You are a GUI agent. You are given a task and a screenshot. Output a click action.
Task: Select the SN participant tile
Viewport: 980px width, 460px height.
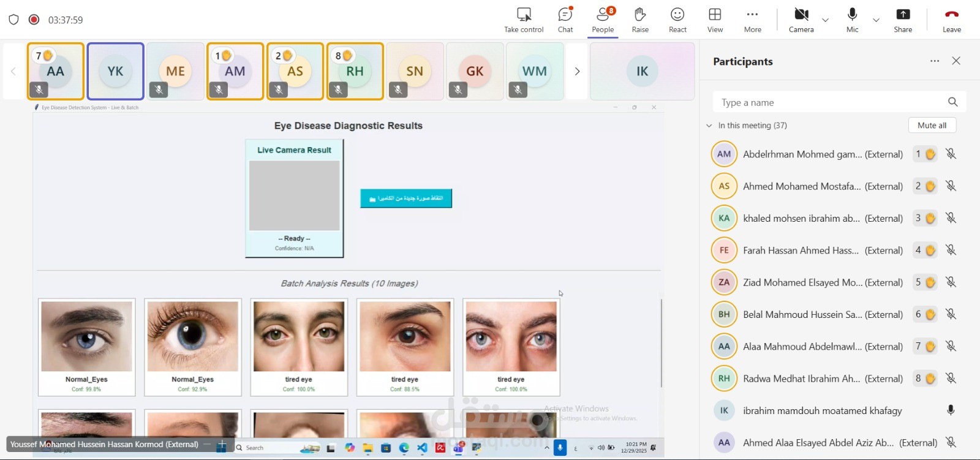pyautogui.click(x=415, y=71)
